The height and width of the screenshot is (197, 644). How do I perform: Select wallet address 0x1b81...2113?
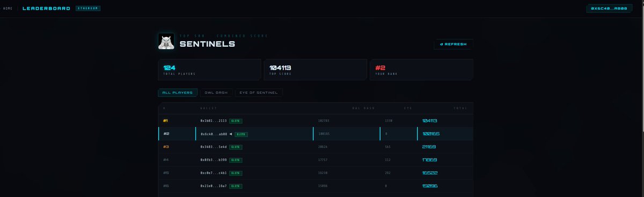point(214,121)
